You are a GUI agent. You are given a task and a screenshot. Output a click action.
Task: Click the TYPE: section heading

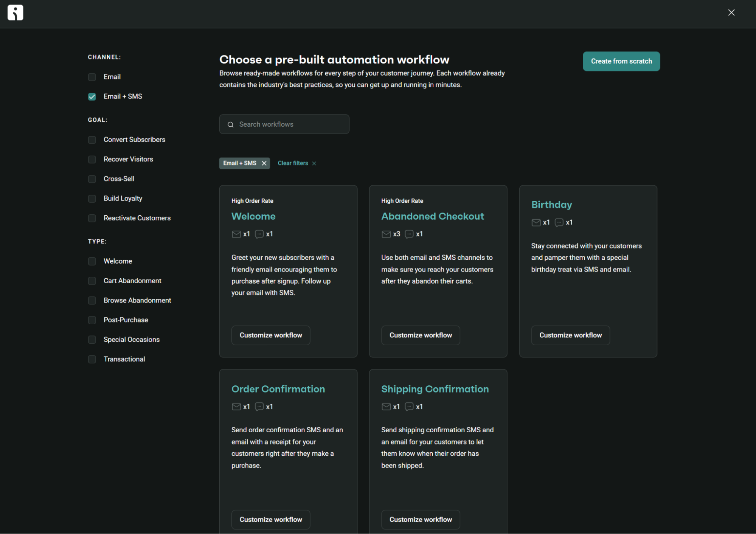pos(97,241)
